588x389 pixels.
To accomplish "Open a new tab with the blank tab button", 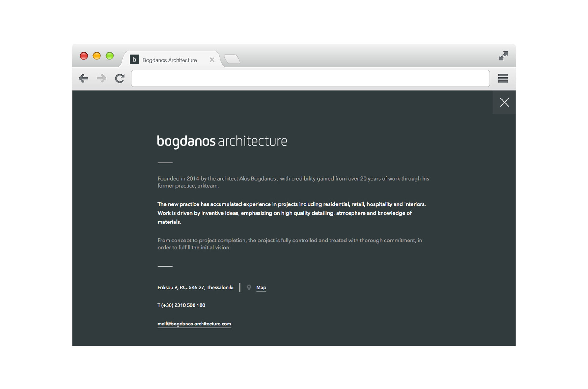I will [x=232, y=59].
